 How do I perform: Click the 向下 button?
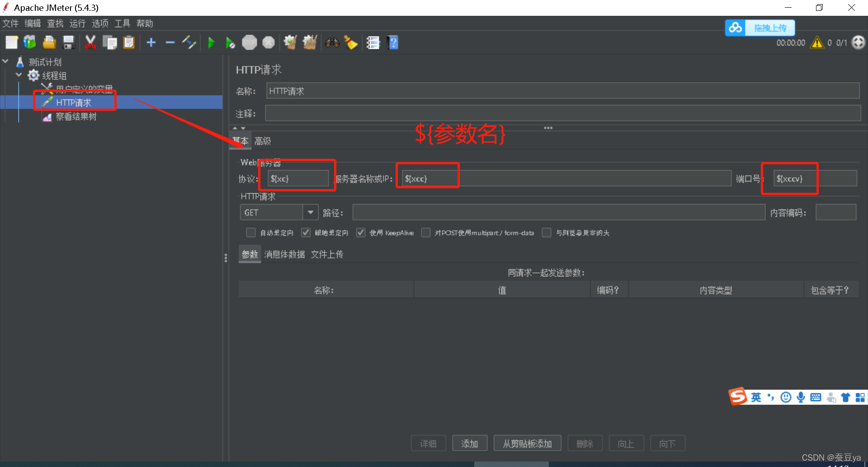pyautogui.click(x=668, y=443)
